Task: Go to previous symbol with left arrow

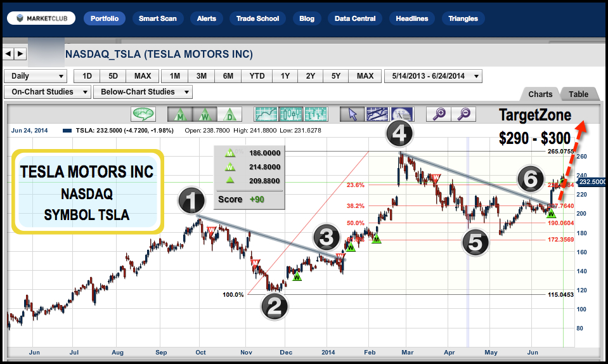Action: (8, 53)
